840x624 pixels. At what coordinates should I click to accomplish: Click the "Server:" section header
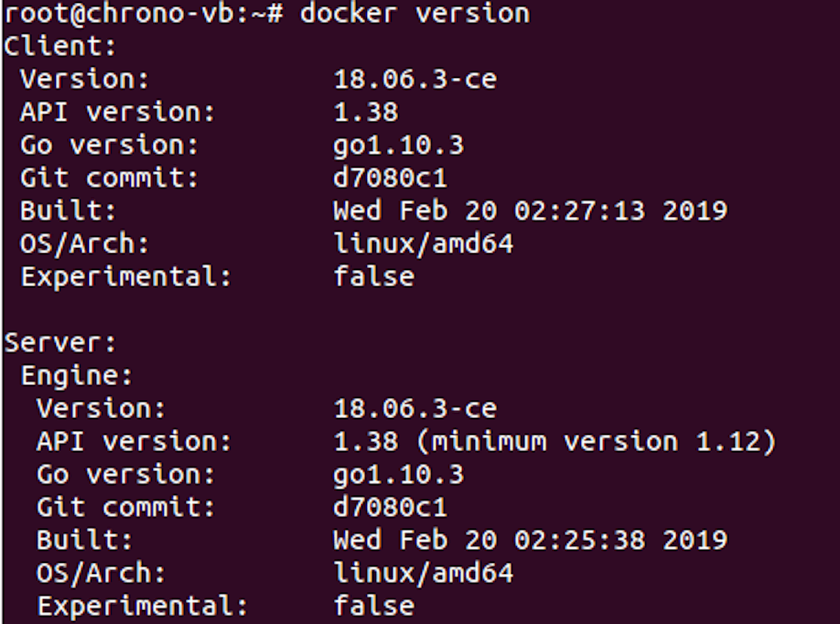[60, 343]
